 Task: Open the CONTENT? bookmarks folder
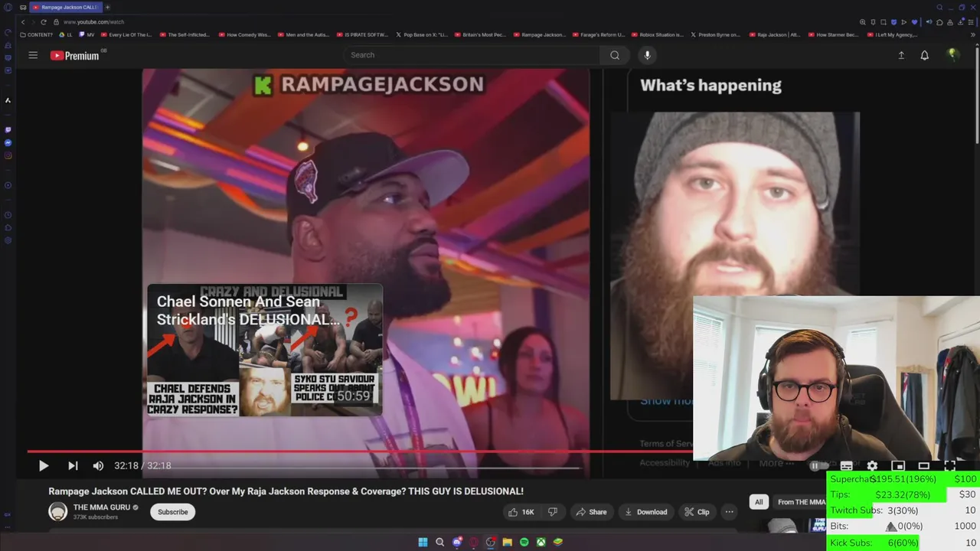pyautogui.click(x=37, y=34)
